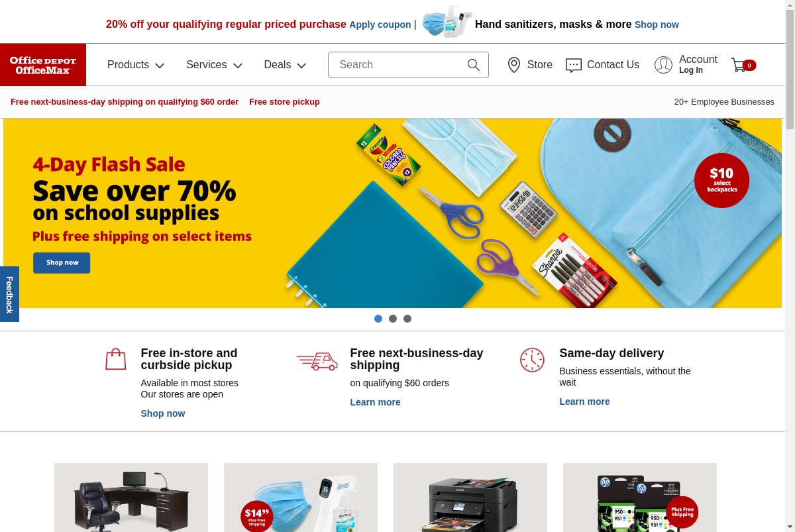Select the first carousel slide dot
795x532 pixels.
click(x=378, y=319)
